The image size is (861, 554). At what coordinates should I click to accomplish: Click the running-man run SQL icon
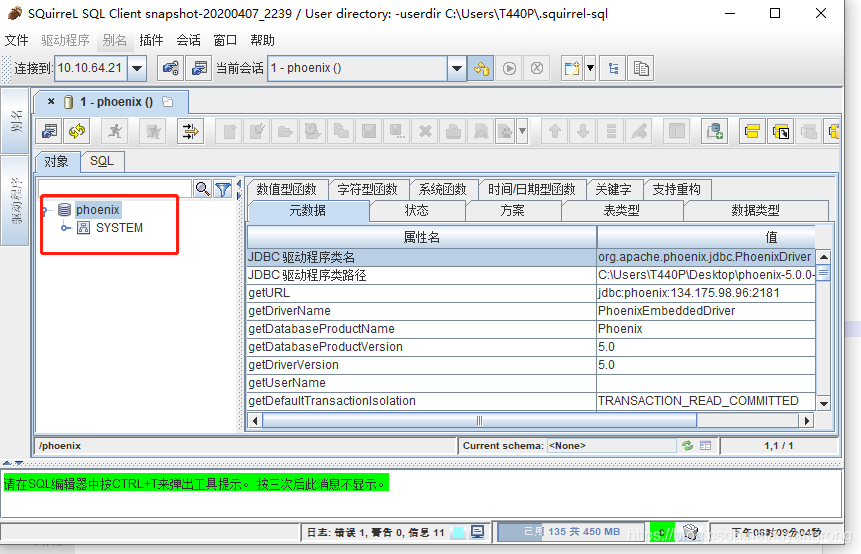[x=115, y=131]
